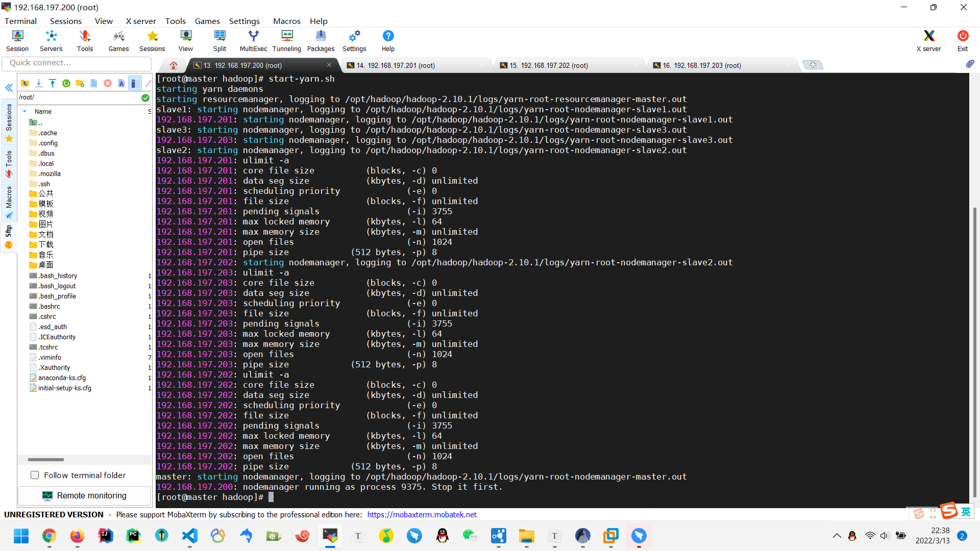Viewport: 980px width, 551px height.
Task: Show hidden system tray icons chevron
Action: tap(837, 536)
